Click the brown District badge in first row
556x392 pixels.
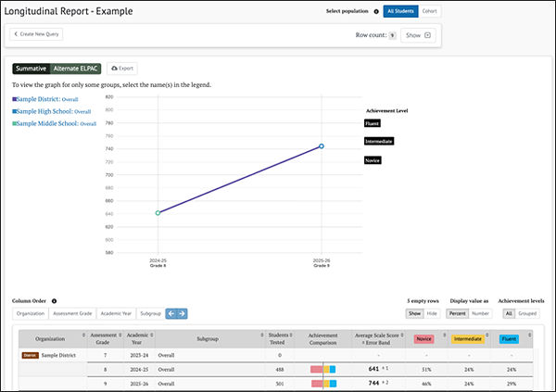click(31, 356)
